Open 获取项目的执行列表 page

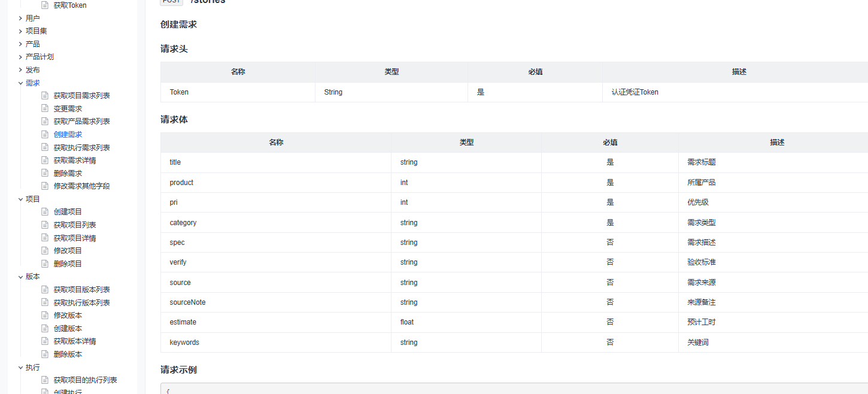(x=86, y=380)
